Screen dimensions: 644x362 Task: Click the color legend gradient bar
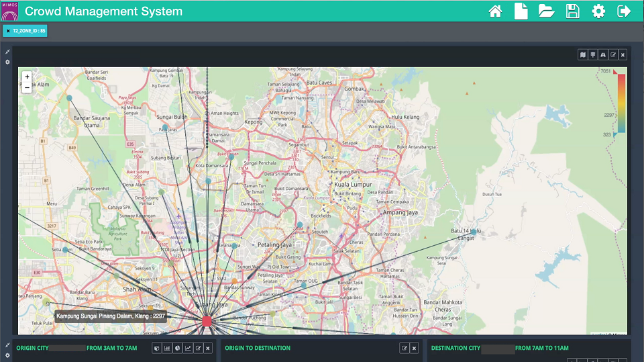pos(621,103)
